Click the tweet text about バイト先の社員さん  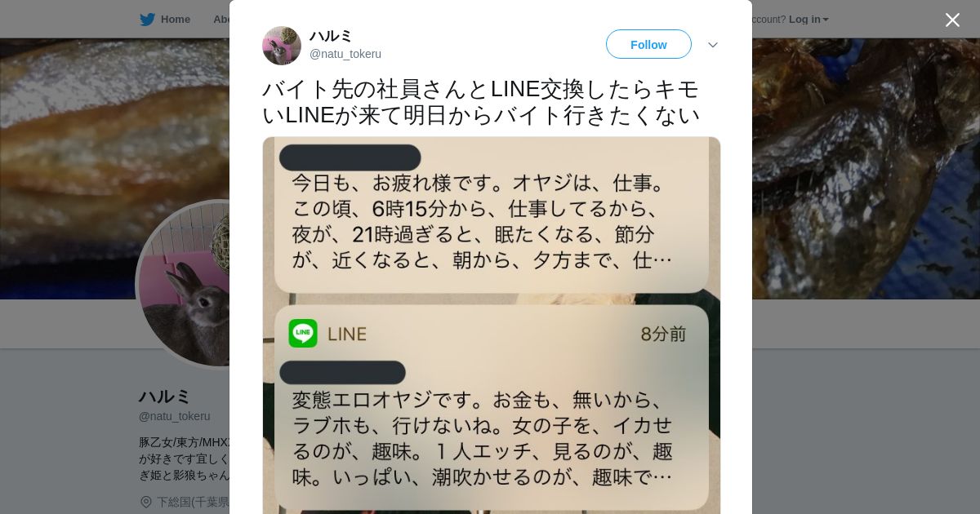point(481,102)
